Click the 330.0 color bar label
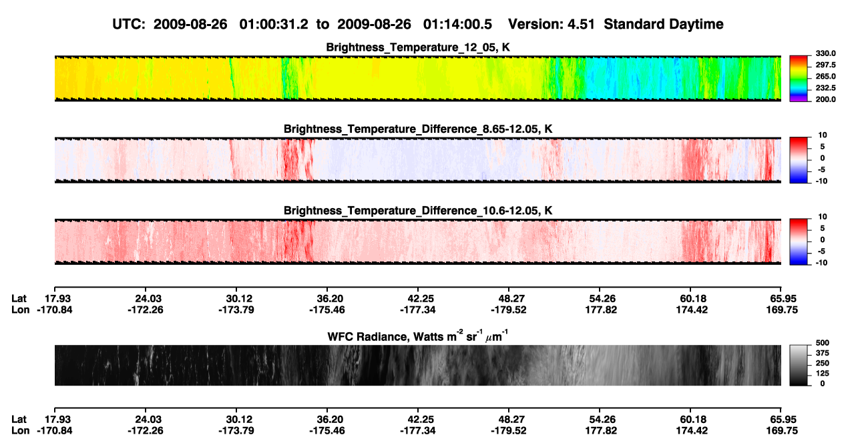868x445 pixels. tap(825, 53)
